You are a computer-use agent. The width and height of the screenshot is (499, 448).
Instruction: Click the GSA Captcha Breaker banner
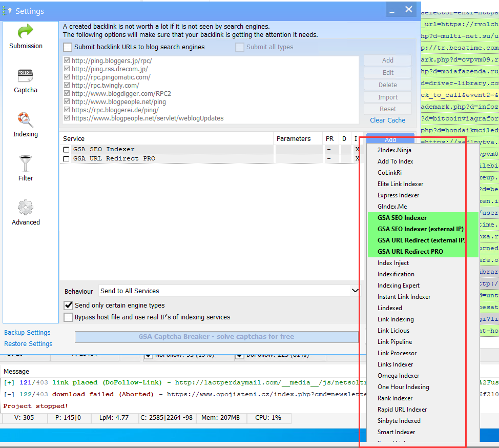(216, 337)
